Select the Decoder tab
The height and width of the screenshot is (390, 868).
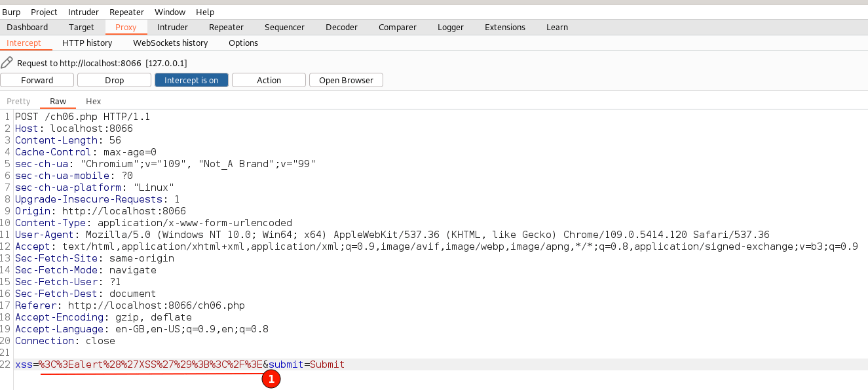(x=341, y=27)
